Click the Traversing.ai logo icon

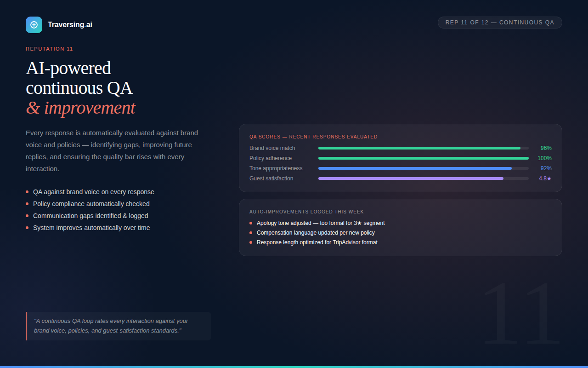point(34,25)
